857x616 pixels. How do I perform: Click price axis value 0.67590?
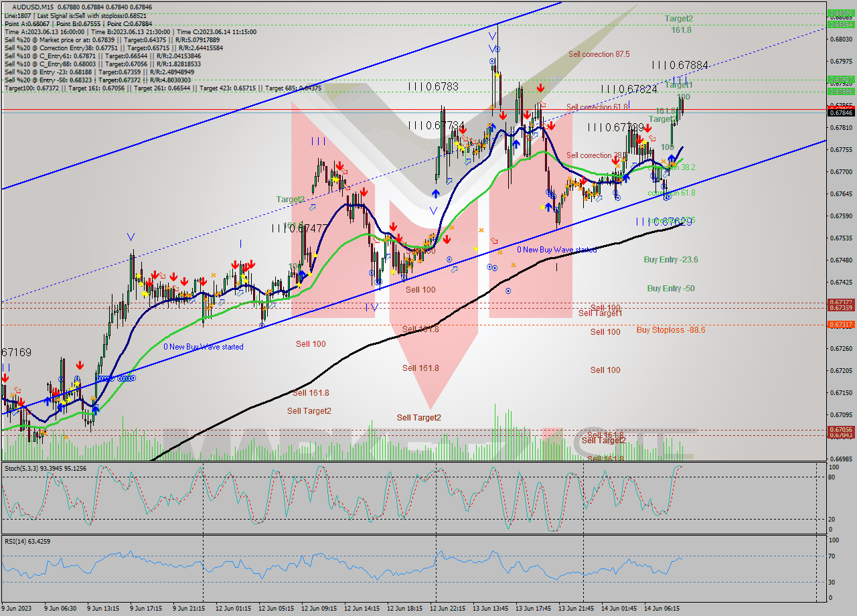[841, 216]
